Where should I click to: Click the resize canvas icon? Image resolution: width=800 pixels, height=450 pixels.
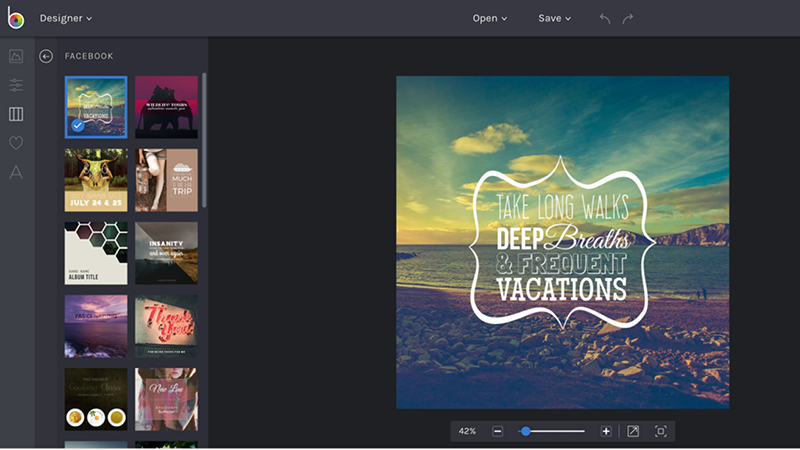pos(633,432)
